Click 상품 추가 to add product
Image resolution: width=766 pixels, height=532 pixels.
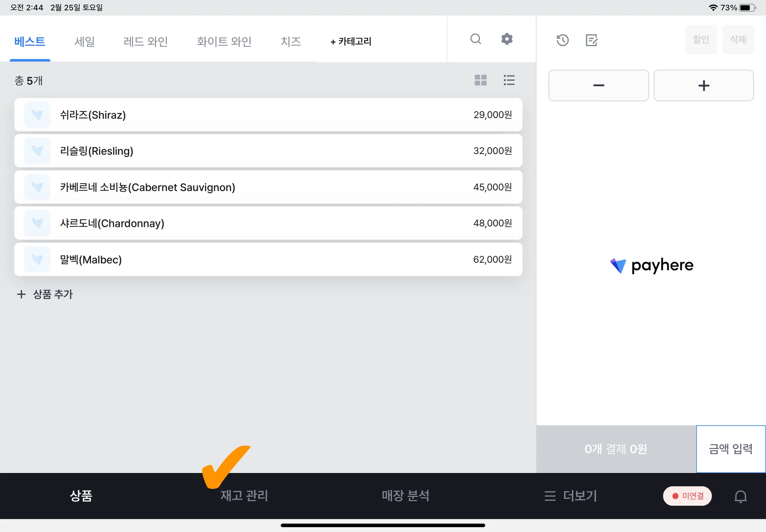coord(45,294)
